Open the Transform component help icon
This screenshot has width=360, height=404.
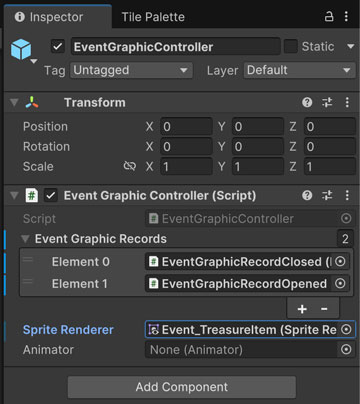(x=307, y=102)
